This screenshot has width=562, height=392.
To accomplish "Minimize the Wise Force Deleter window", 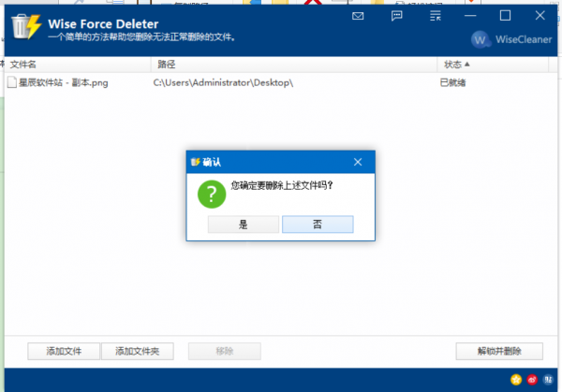I will pos(470,16).
